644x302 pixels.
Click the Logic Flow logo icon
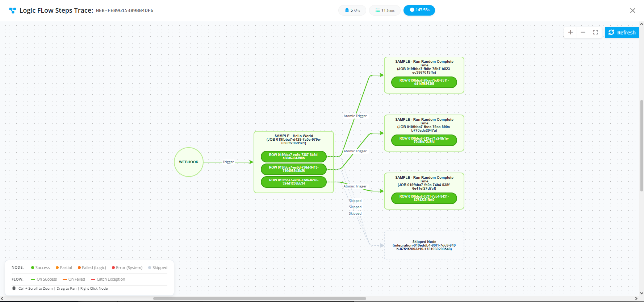tap(13, 11)
